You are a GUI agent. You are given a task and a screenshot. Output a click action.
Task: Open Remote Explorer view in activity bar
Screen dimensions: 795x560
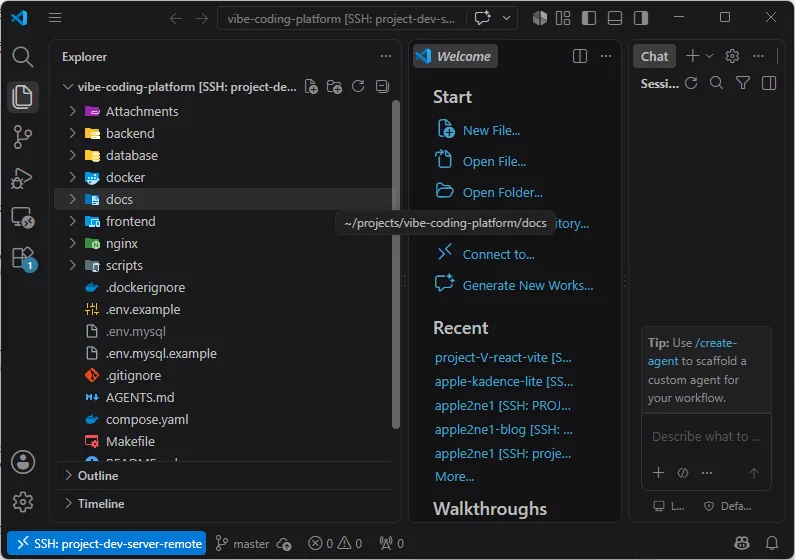click(22, 218)
